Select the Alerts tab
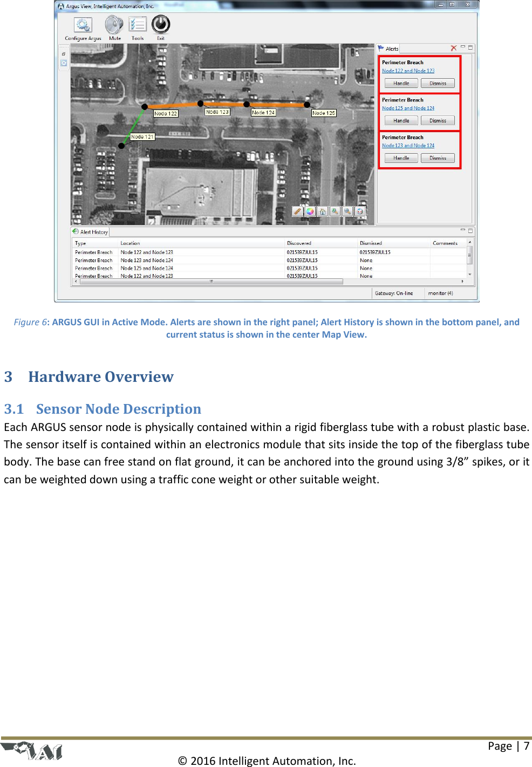Image resolution: width=532 pixels, height=767 pixels. [x=388, y=49]
